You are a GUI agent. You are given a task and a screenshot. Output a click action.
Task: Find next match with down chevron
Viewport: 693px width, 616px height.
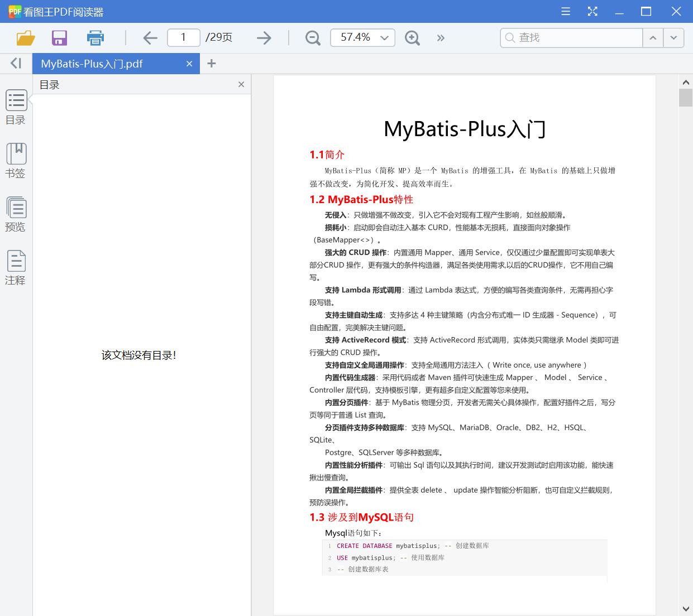[673, 37]
